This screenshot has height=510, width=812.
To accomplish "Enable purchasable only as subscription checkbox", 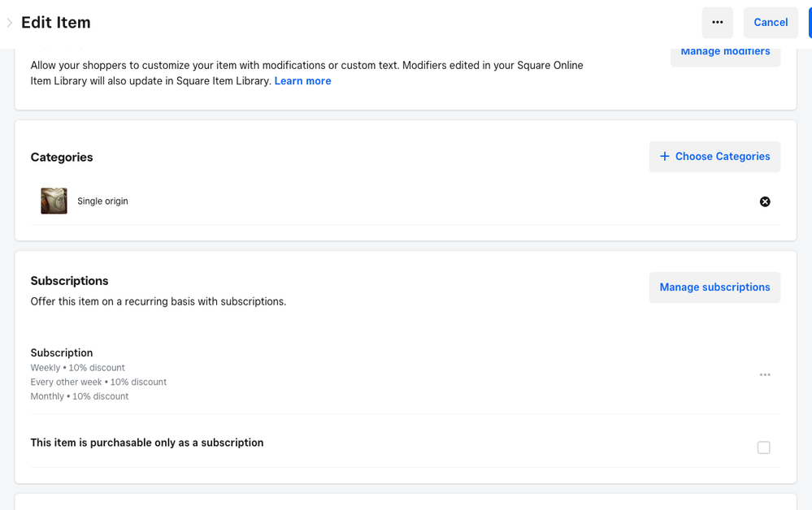I will point(763,447).
